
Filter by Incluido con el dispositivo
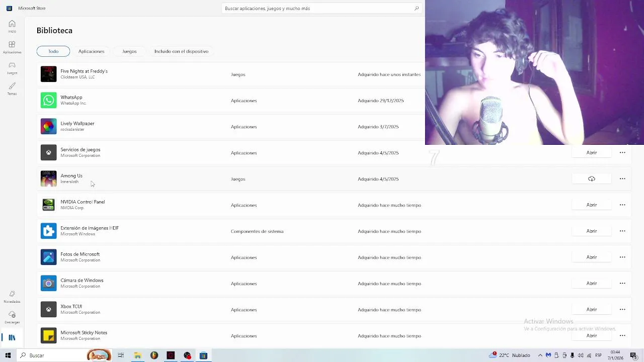point(181,51)
